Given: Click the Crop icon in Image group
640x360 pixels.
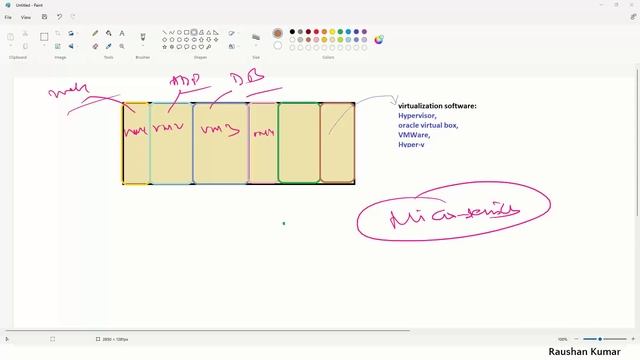Looking at the screenshot, I should [x=58, y=33].
